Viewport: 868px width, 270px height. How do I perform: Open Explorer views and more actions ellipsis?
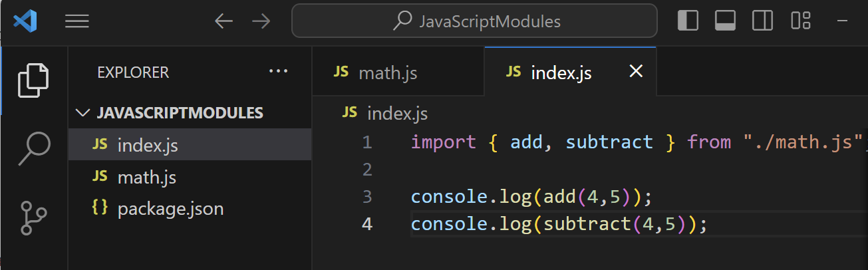click(x=278, y=71)
